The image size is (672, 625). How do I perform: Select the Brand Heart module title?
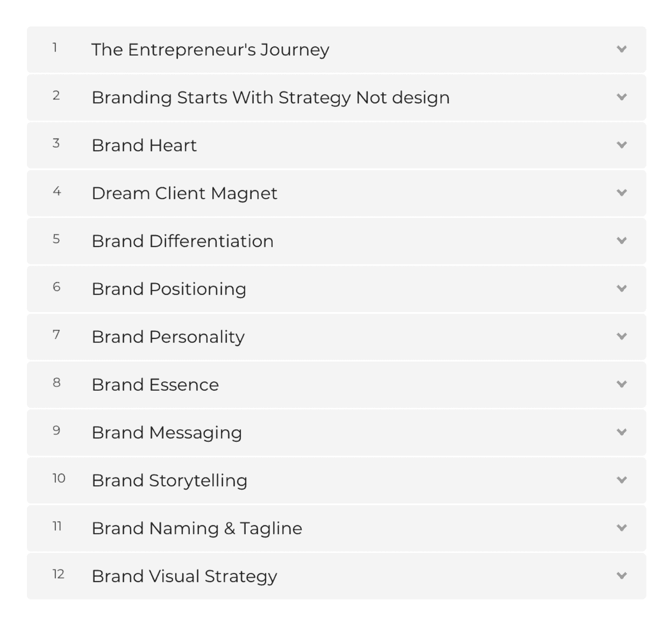tap(145, 145)
